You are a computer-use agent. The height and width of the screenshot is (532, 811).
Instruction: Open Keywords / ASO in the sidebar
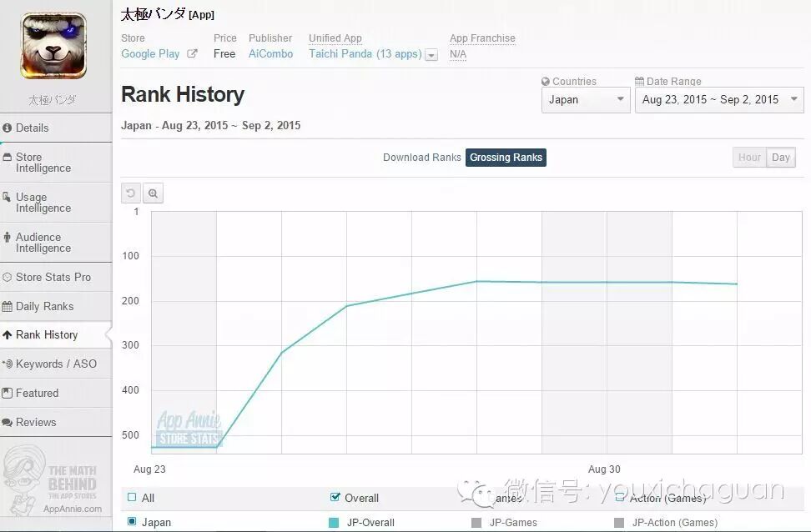tap(56, 364)
